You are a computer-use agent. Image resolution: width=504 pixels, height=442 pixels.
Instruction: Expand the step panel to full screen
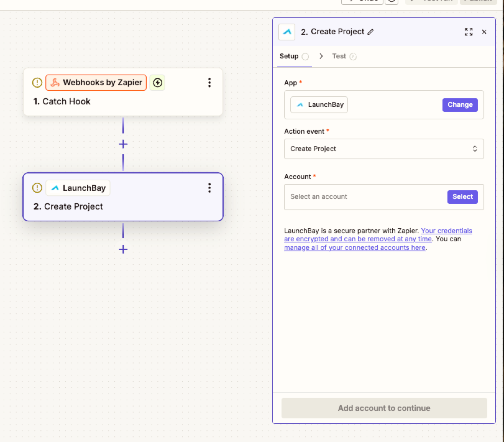[469, 32]
